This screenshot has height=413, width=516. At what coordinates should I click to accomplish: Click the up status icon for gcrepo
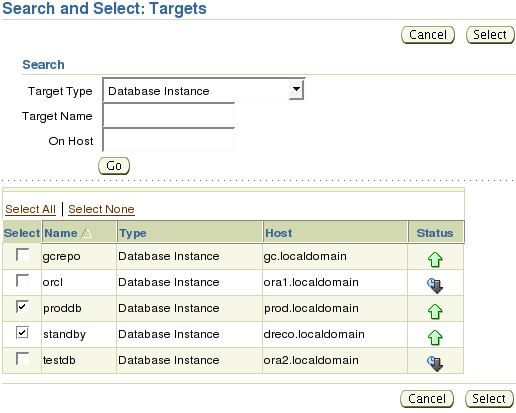click(x=435, y=259)
